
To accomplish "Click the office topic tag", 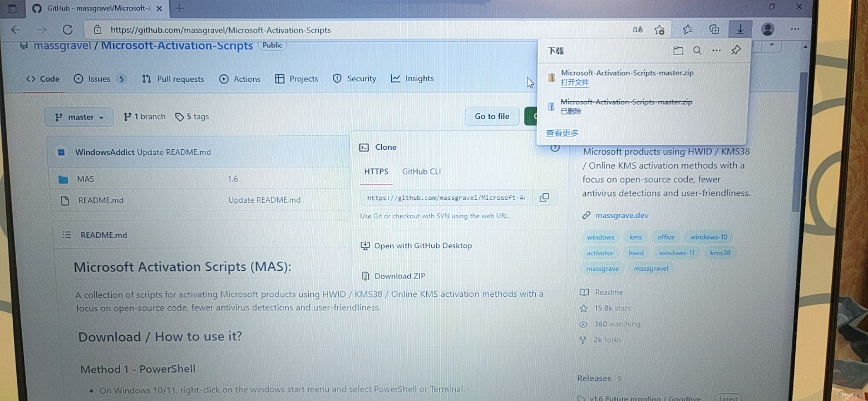I will click(x=666, y=237).
